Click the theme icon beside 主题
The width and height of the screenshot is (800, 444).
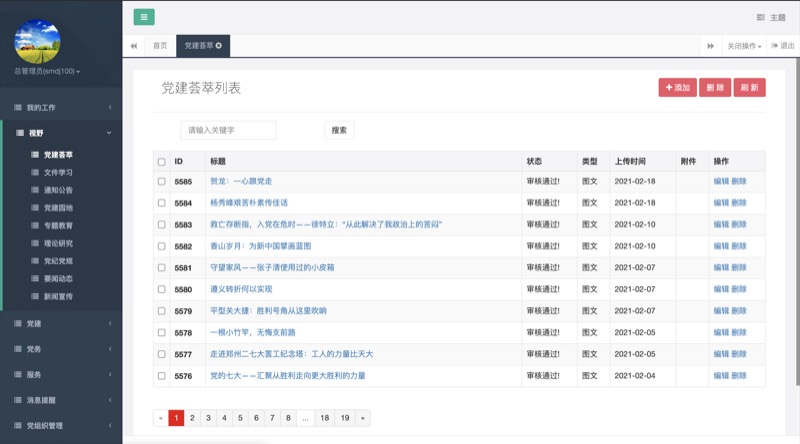(760, 17)
